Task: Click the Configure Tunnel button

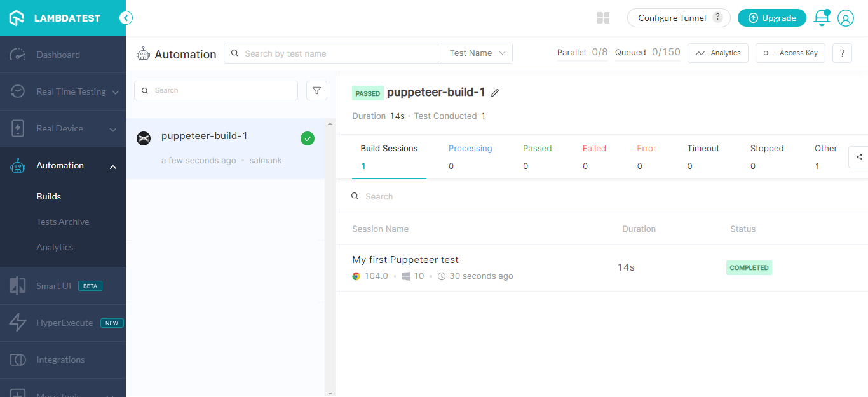Action: pyautogui.click(x=678, y=18)
